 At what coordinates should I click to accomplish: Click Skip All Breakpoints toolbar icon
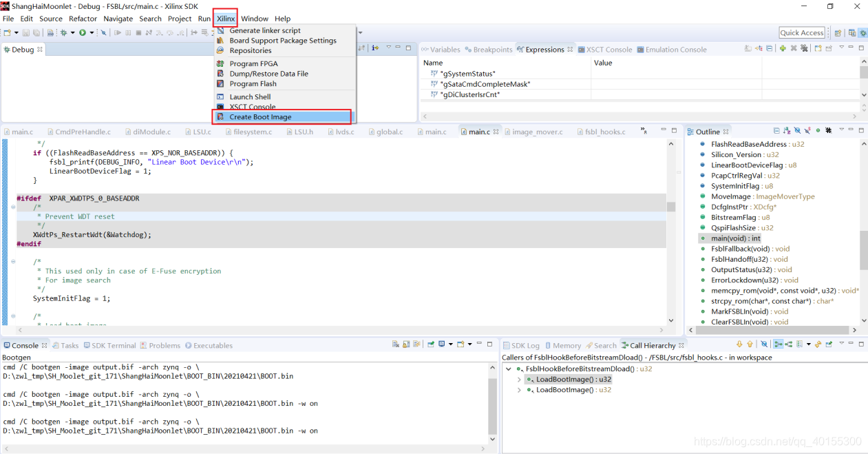click(x=103, y=32)
